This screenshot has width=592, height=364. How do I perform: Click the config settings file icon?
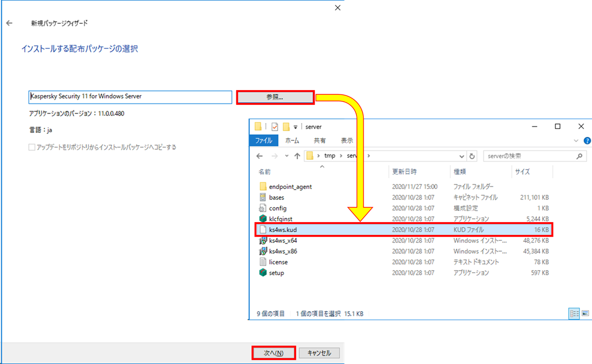(263, 208)
